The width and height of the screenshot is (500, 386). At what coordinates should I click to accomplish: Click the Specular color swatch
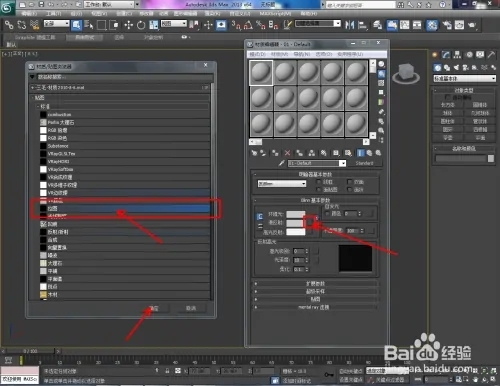pyautogui.click(x=296, y=232)
